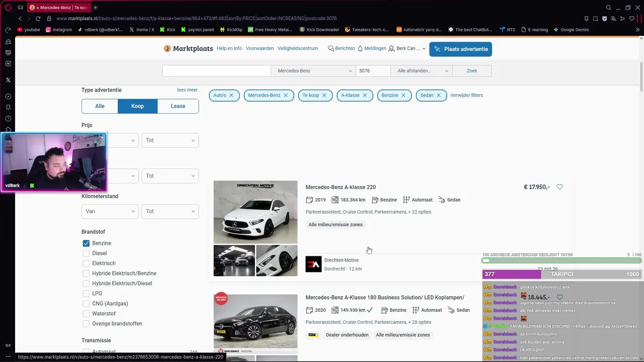Open Mercedes-Benz A-klasse 220 listing title
This screenshot has width=644, height=362.
pos(341,187)
